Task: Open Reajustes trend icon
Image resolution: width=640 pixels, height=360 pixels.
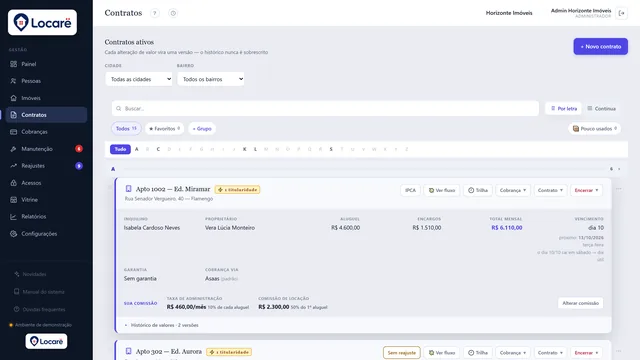Action: coord(13,166)
